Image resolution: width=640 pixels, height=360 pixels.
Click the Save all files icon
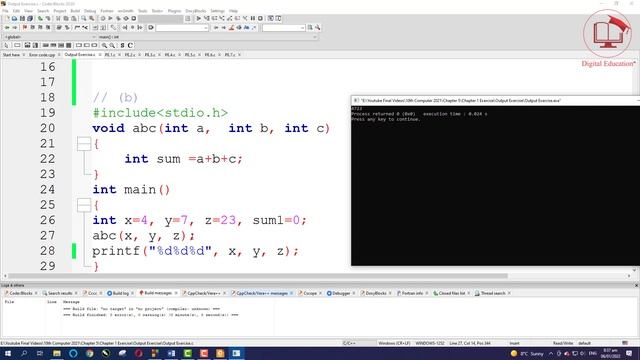[x=30, y=18]
